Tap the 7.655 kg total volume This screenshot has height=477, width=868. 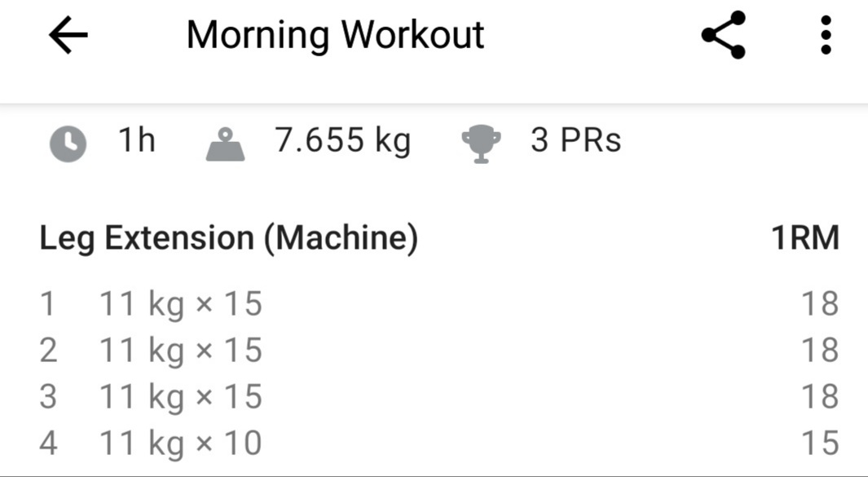(x=342, y=142)
